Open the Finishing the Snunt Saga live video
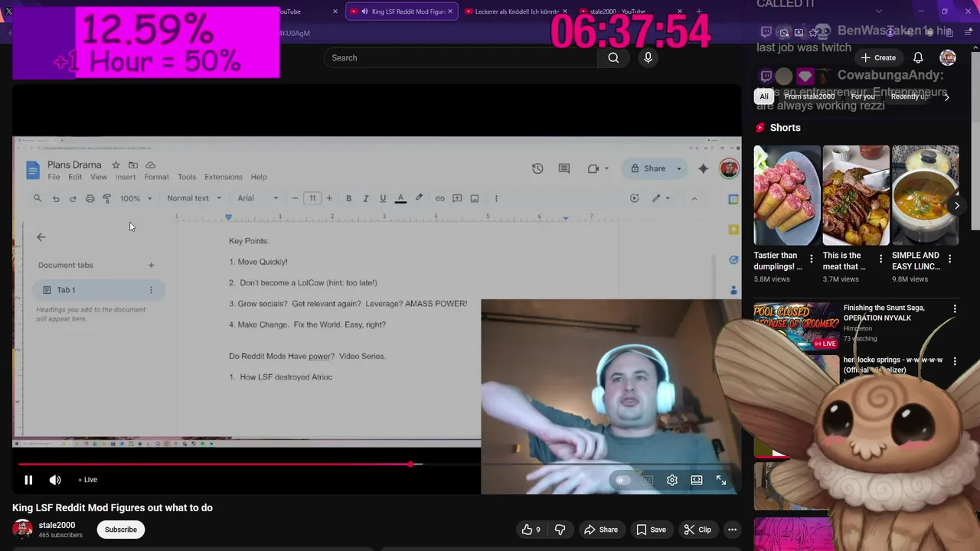 tap(796, 326)
